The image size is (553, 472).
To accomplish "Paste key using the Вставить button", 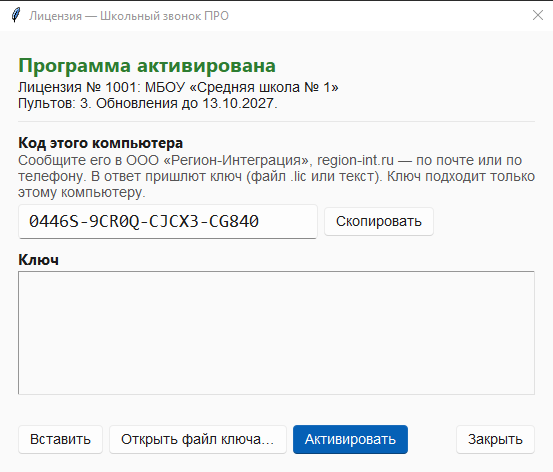I will tap(60, 440).
